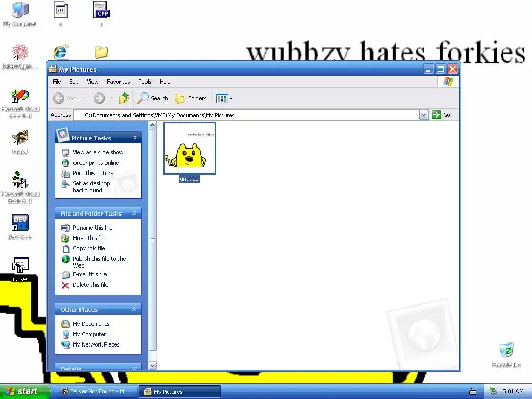Click the Recycle Bin icon
This screenshot has width=532, height=399.
coord(506,355)
